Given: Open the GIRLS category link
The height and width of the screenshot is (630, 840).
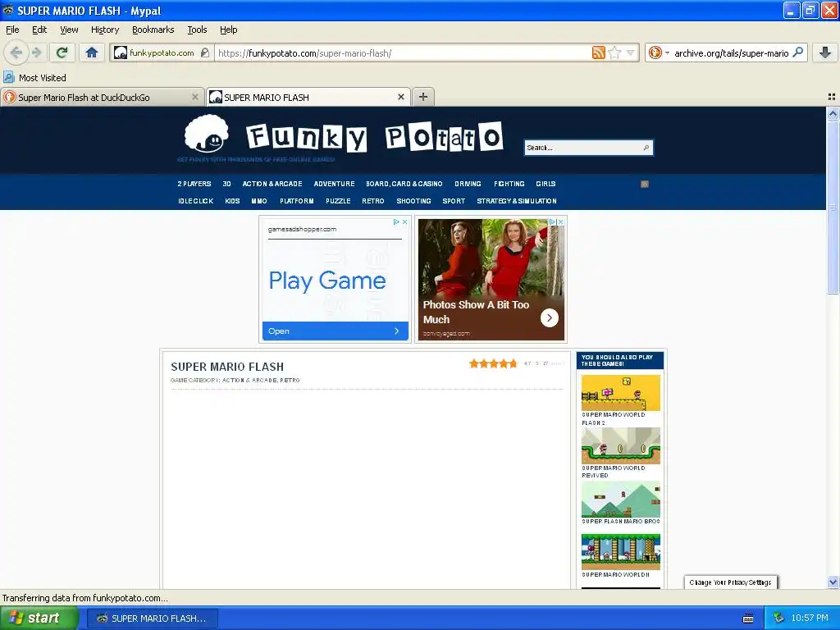Looking at the screenshot, I should click(x=546, y=184).
